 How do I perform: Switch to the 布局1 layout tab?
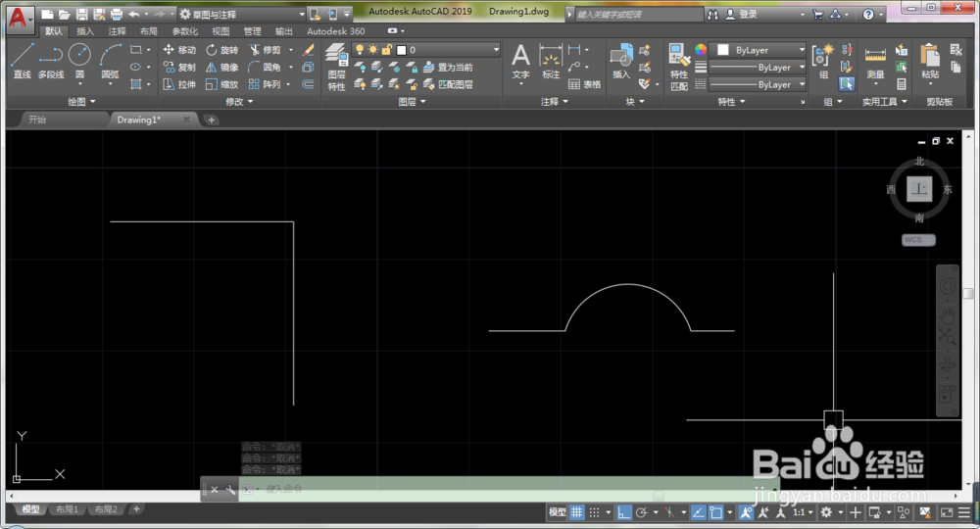[67, 509]
